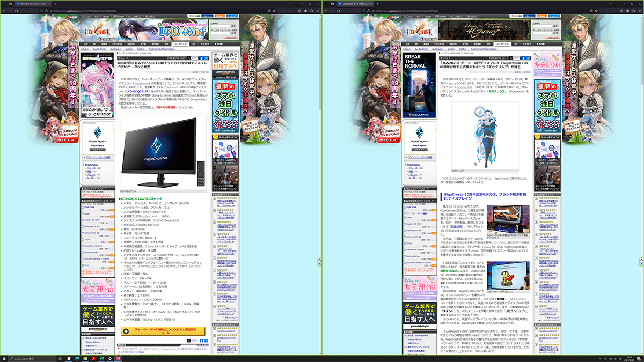This screenshot has height=362, width=644.
Task: Click the right window's address bar URL
Action: [x=407, y=11]
